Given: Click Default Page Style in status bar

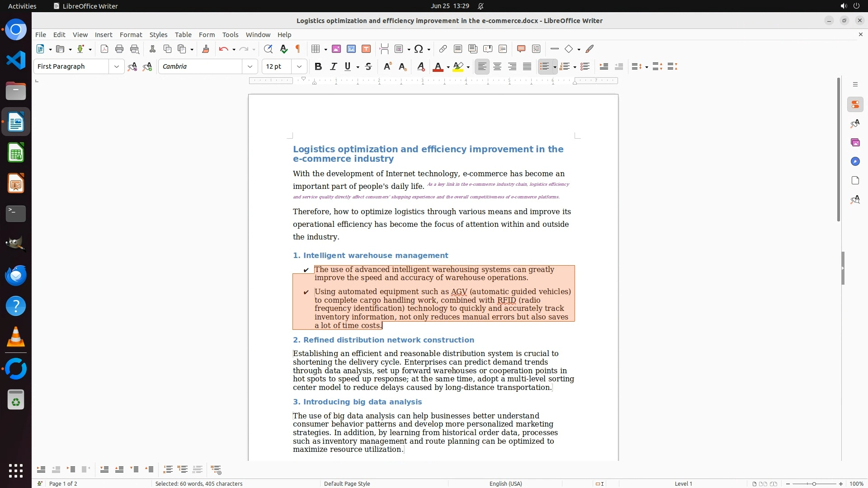Looking at the screenshot, I should pos(347,483).
